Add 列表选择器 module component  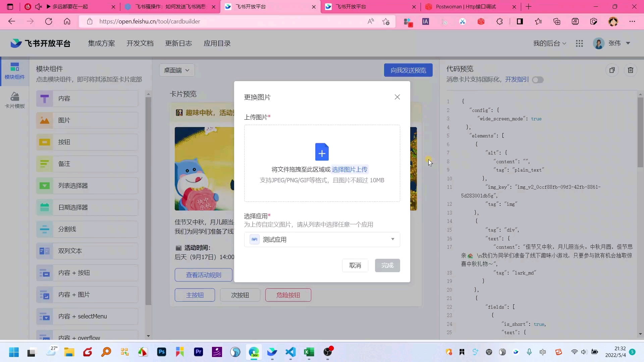[x=87, y=186]
